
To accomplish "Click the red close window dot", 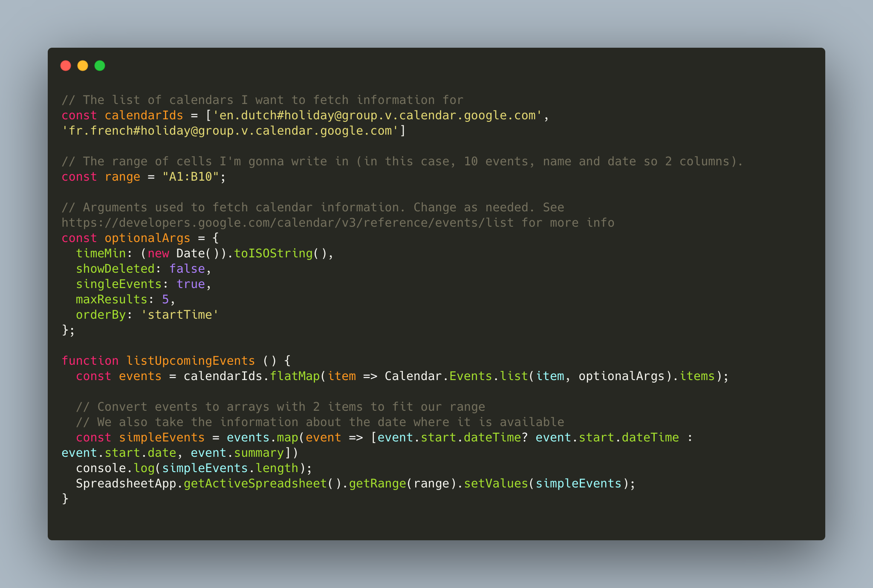I will (66, 66).
